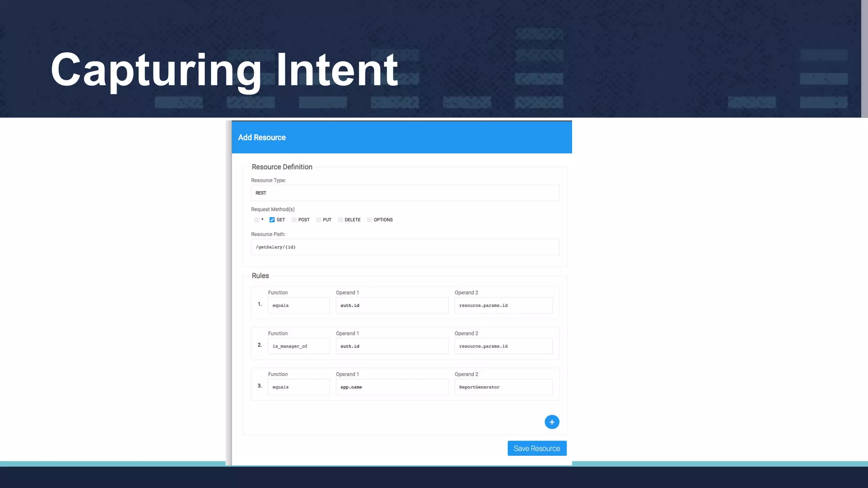Screen dimensions: 868x488
Task: Check the asterisk all-methods checkbox
Action: pos(257,220)
